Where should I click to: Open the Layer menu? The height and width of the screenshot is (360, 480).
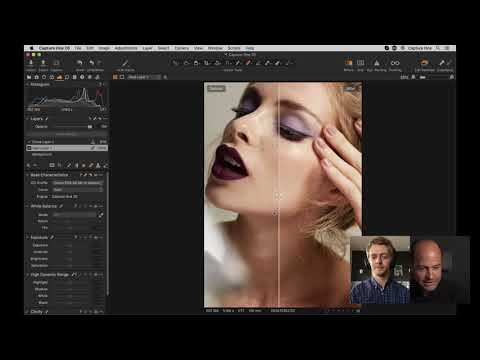(147, 48)
